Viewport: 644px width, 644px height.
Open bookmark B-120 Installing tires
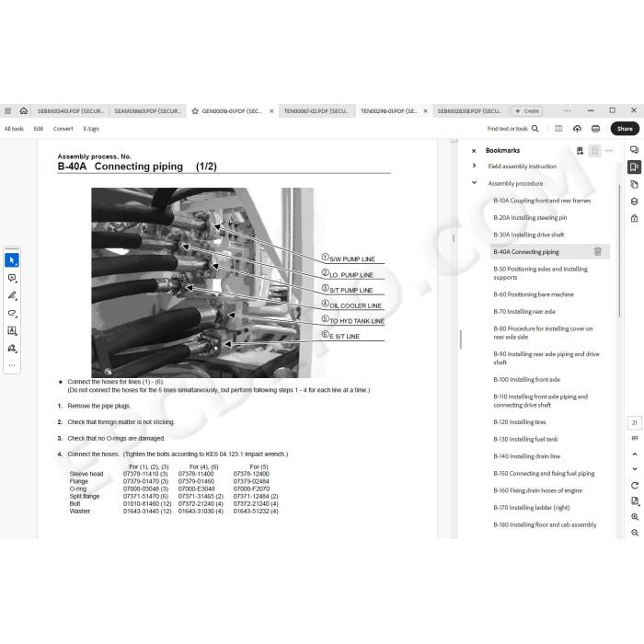520,421
